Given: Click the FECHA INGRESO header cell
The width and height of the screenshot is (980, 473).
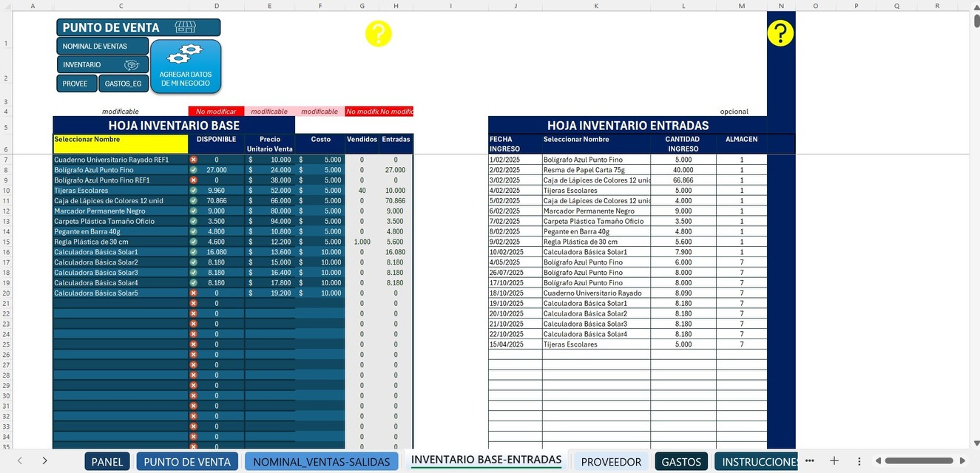Looking at the screenshot, I should (x=516, y=143).
